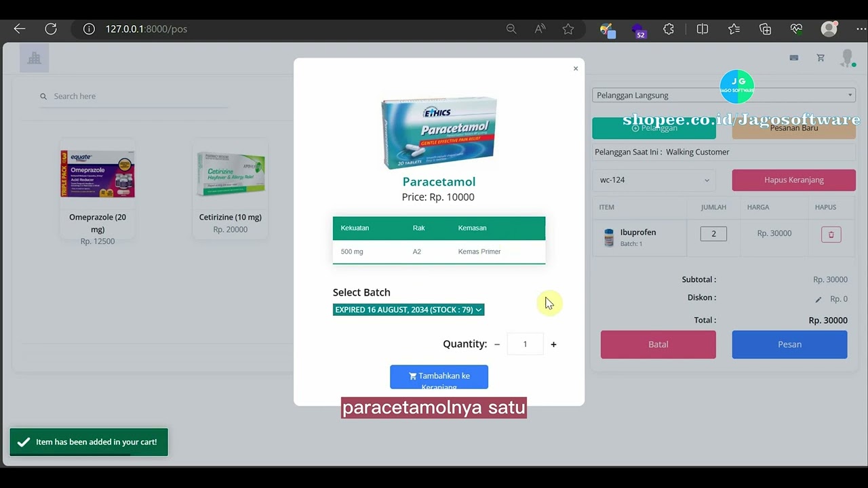Click the Paracetamol product title
This screenshot has height=488, width=868.
[x=439, y=182]
